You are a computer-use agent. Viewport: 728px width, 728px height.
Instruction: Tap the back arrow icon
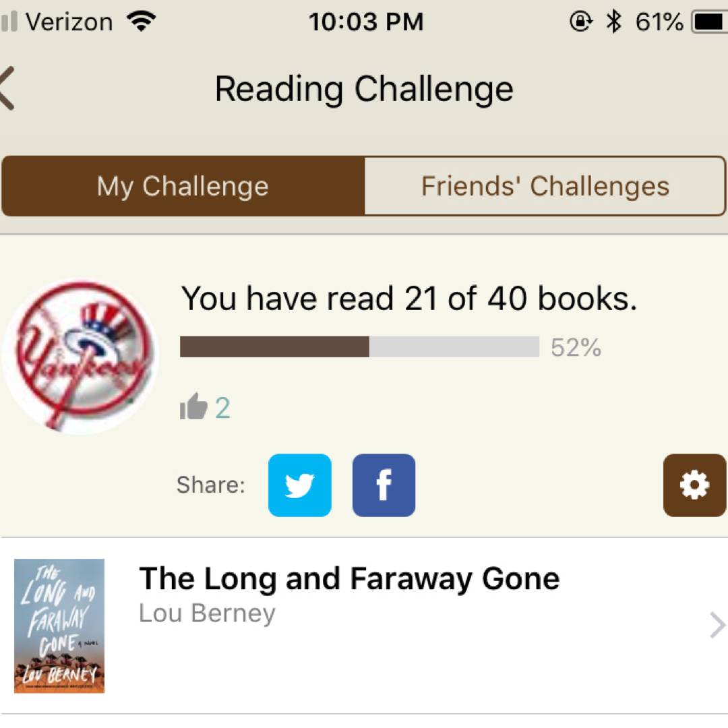(8, 88)
